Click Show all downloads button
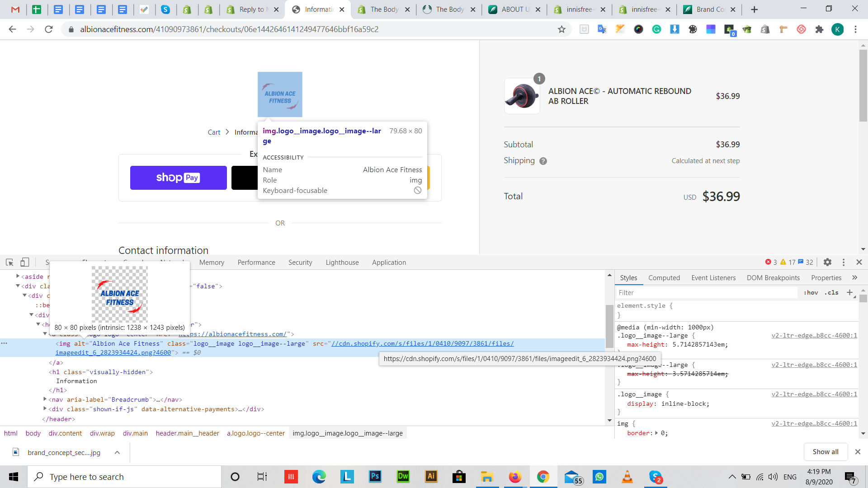The height and width of the screenshot is (488, 868). tap(826, 452)
